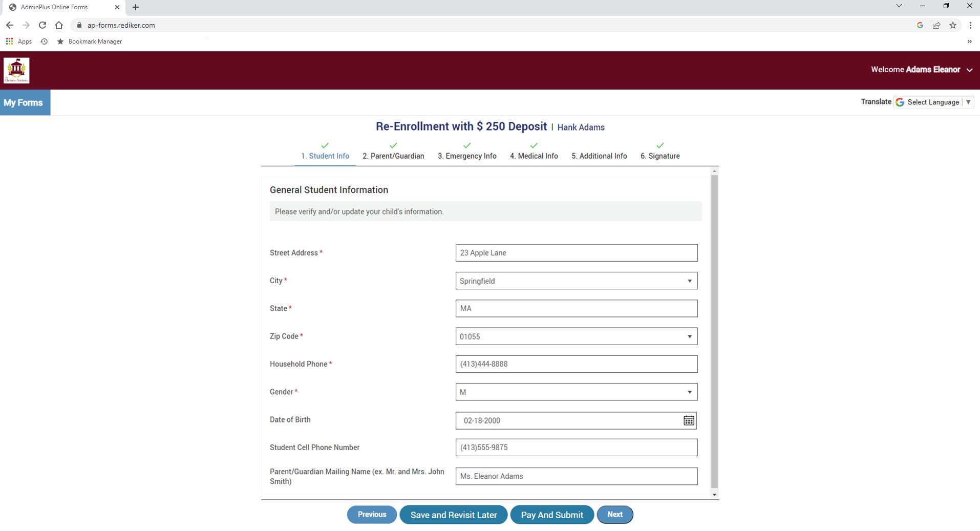This screenshot has height=531, width=980.
Task: Click the form's vertical scrollbar
Action: pos(714,333)
